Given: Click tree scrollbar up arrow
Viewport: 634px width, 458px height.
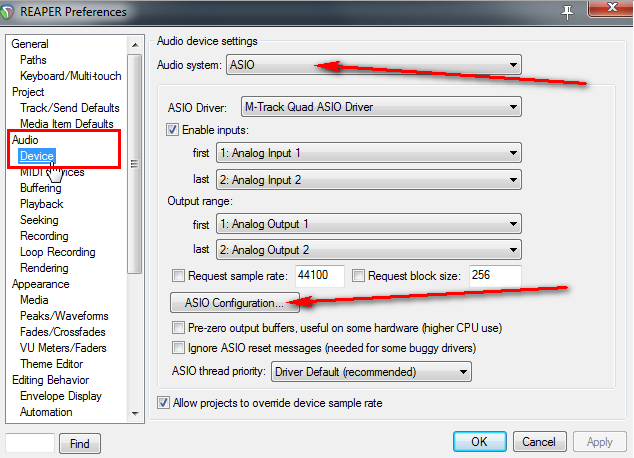Looking at the screenshot, I should pyautogui.click(x=135, y=45).
